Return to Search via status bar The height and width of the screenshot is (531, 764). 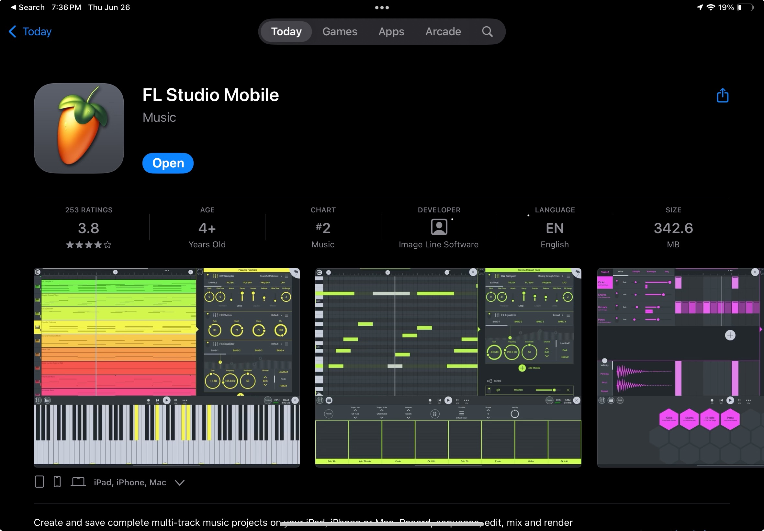[x=27, y=7]
